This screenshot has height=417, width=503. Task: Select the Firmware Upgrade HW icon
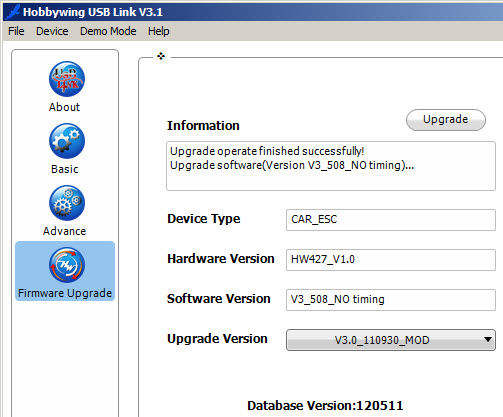point(67,265)
